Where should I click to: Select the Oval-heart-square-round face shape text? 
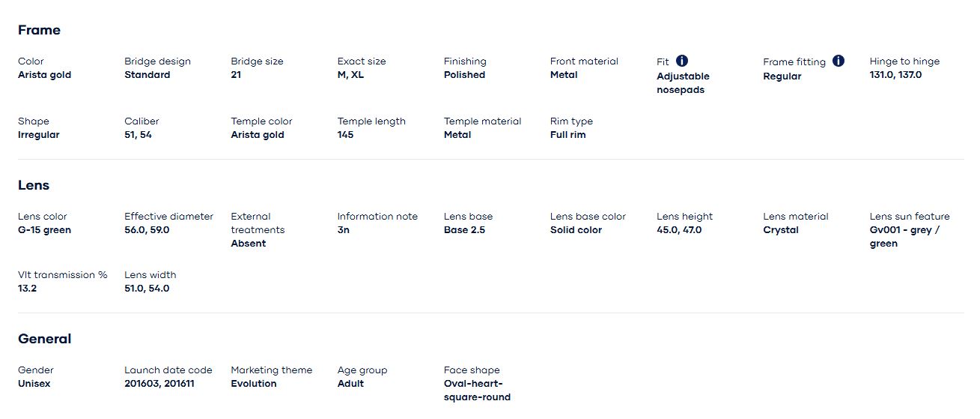pos(477,390)
